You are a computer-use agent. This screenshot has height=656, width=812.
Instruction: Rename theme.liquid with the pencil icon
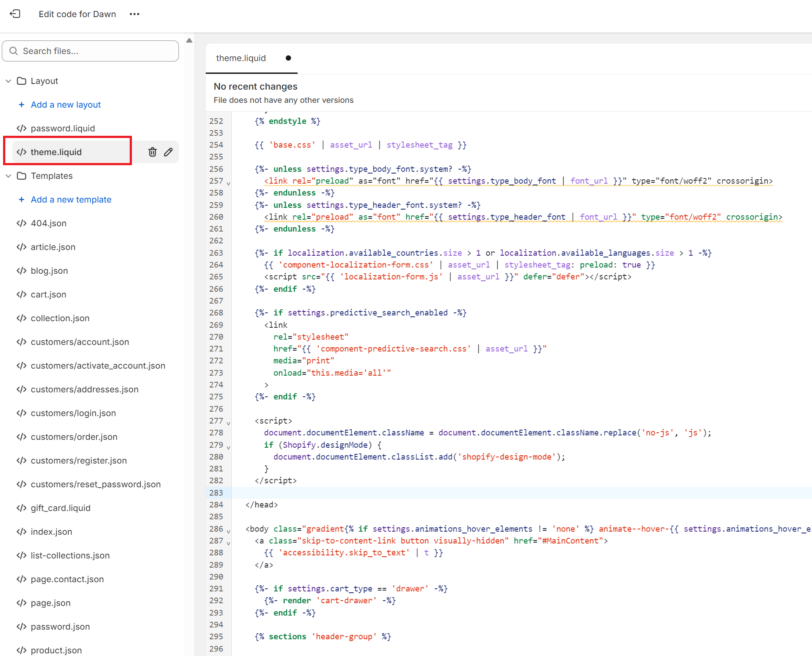[168, 152]
